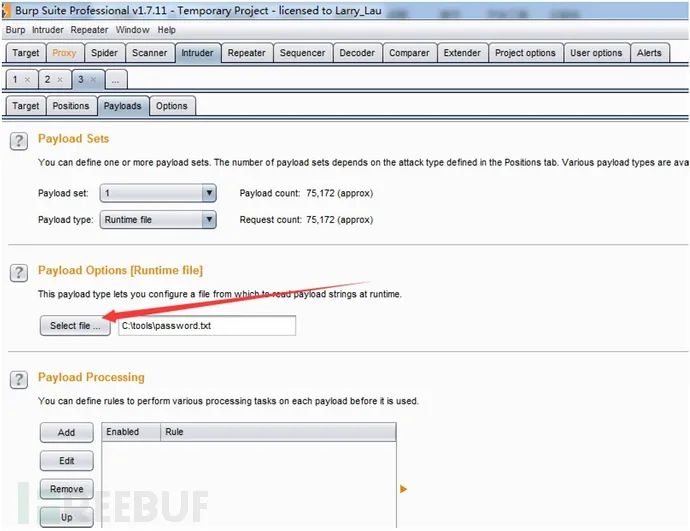
Task: Open the Payload type dropdown
Action: point(158,220)
